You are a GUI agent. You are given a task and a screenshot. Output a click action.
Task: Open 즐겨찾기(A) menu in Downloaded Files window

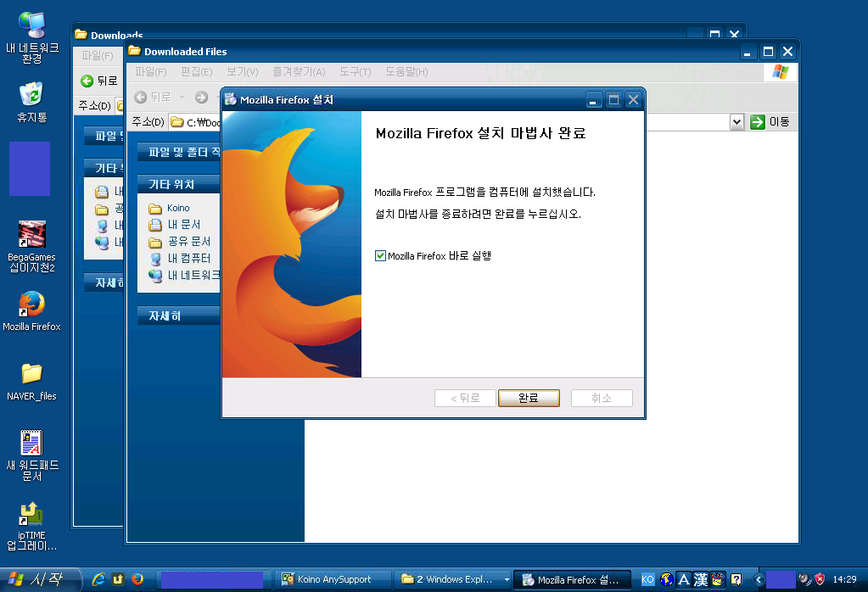pyautogui.click(x=299, y=72)
